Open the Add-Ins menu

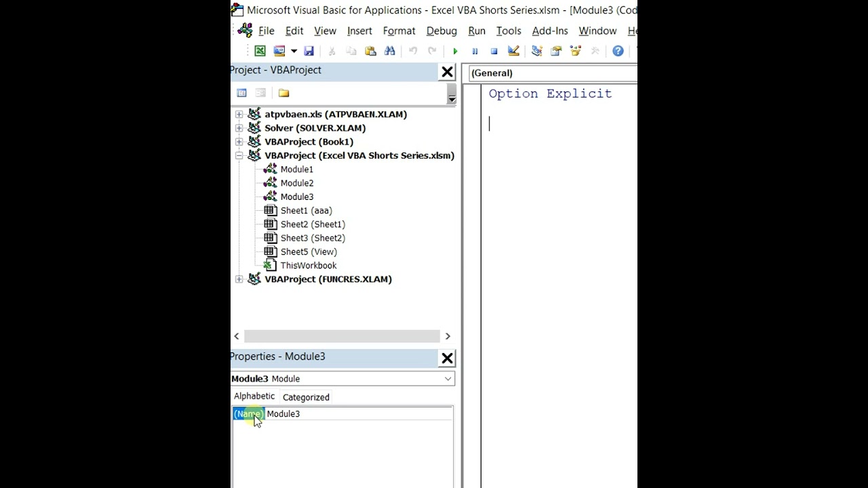pos(550,30)
